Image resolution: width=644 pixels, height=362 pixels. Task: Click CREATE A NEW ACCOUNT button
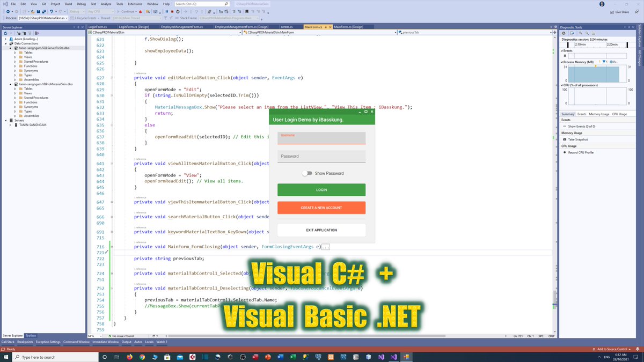click(x=321, y=208)
